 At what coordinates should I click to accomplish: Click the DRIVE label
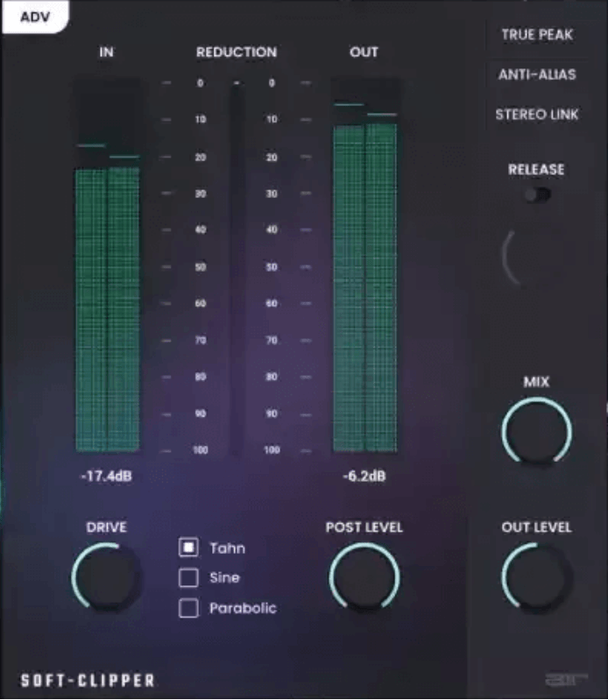[x=107, y=527]
